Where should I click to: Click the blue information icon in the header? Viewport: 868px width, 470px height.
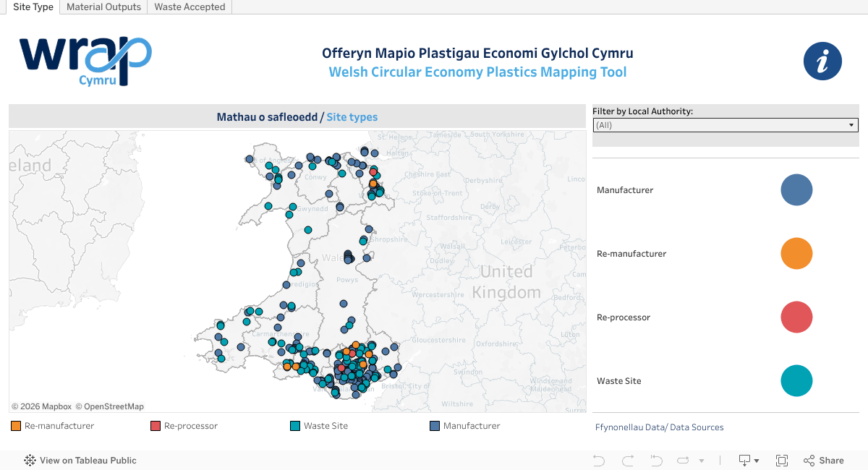[822, 61]
